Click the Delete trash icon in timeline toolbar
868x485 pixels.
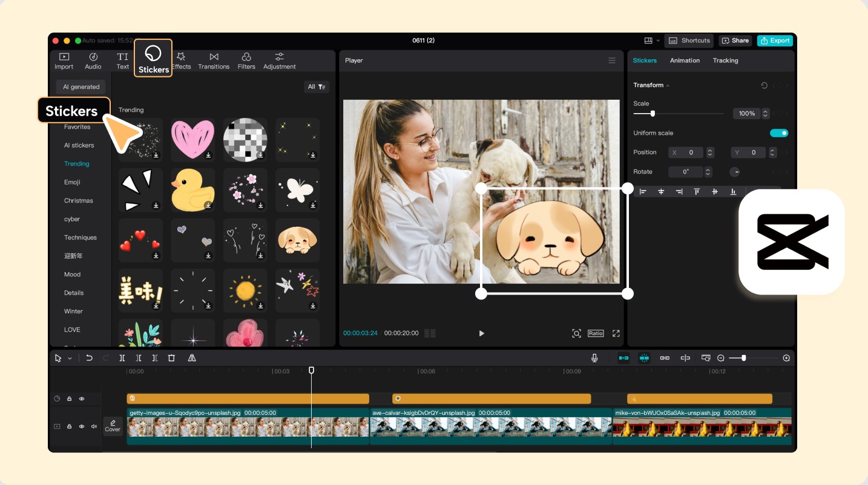tap(171, 358)
